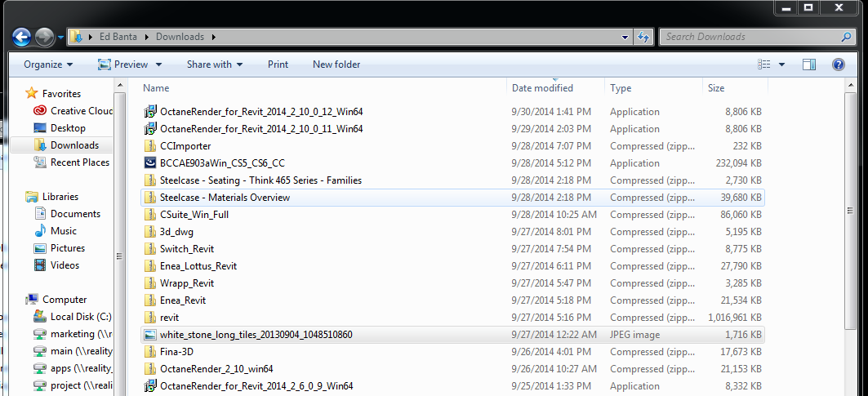
Task: Click the Back navigation arrow button
Action: (21, 37)
